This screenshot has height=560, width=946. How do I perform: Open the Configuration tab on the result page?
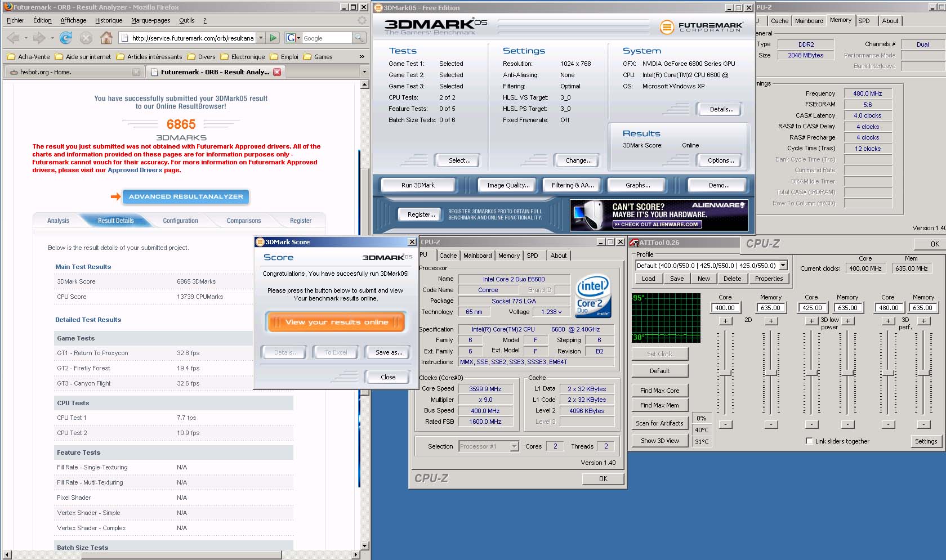pos(180,221)
